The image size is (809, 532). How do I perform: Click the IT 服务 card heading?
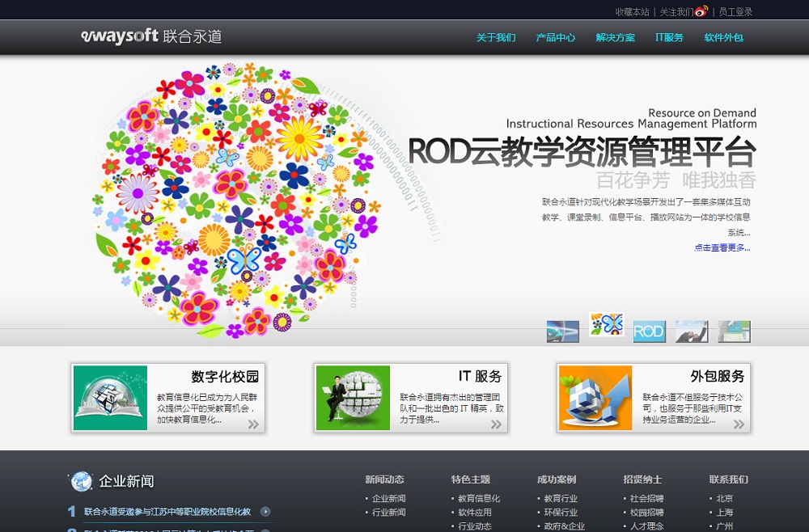tap(481, 376)
